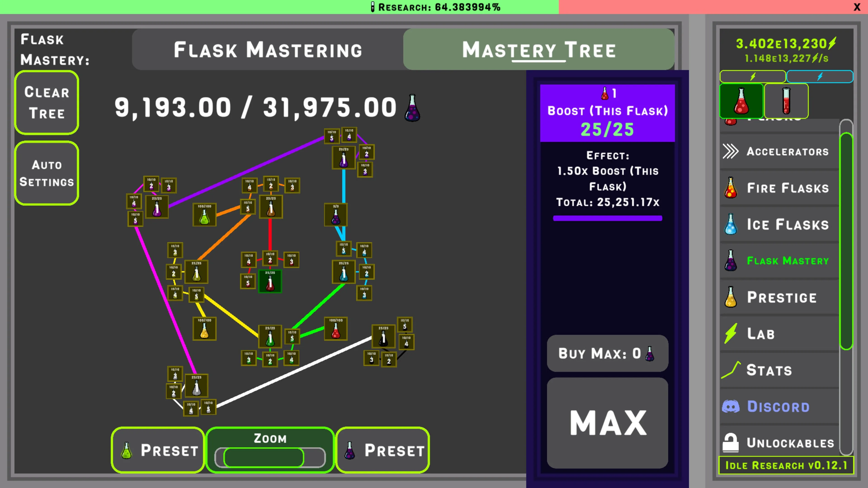Viewport: 868px width, 488px height.
Task: Click the Buy Max button
Action: click(607, 353)
